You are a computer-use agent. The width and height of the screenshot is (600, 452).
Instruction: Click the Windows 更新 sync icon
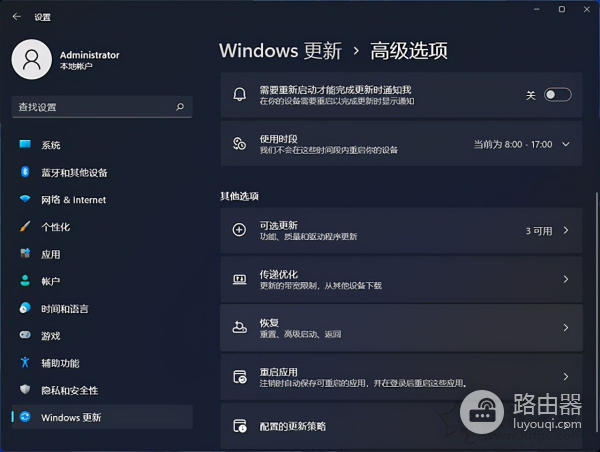pos(25,416)
